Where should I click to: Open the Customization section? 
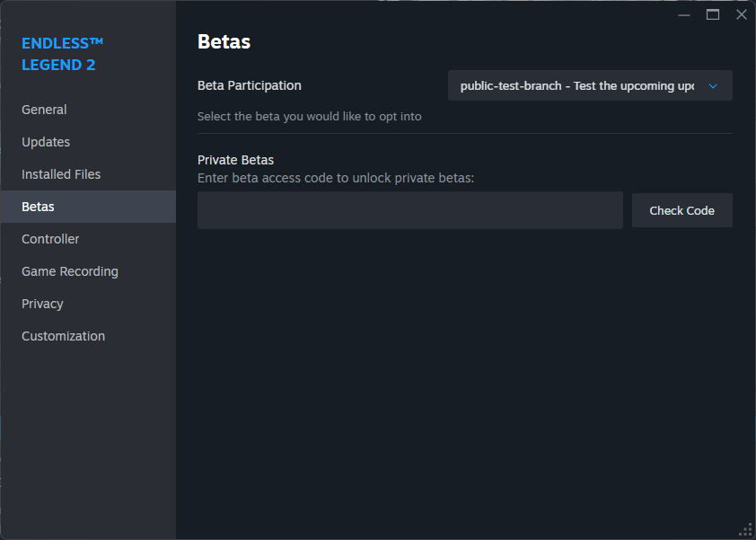63,336
